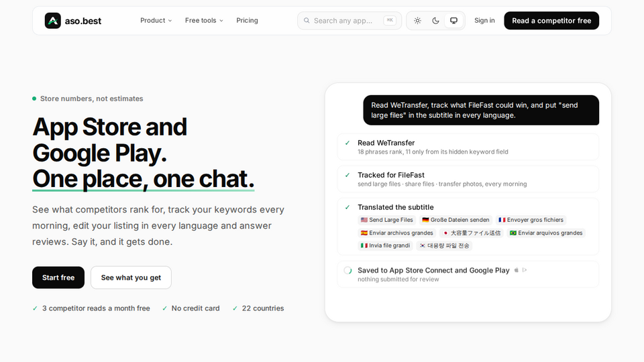The image size is (644, 362).
Task: Click the aso.best logo icon
Action: click(52, 21)
